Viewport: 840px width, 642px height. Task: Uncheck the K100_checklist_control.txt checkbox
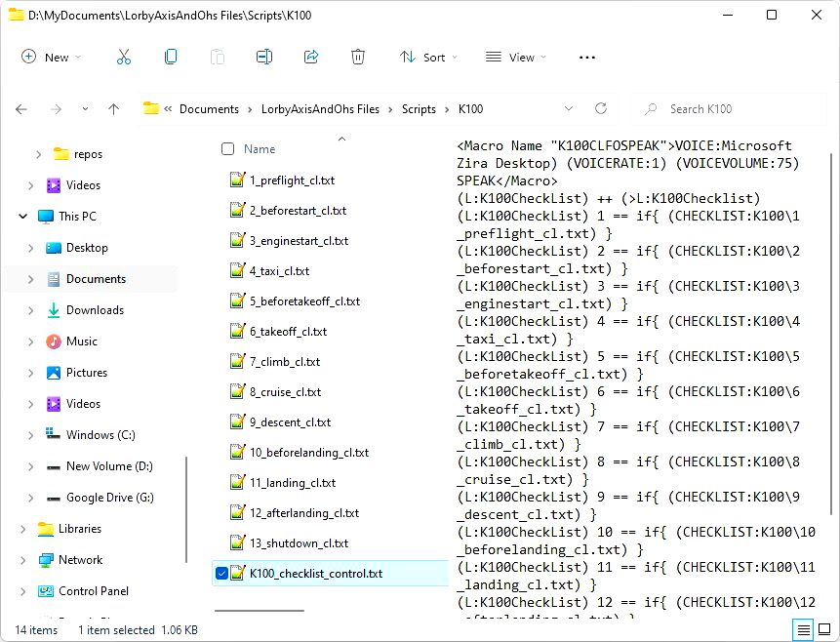pos(220,573)
